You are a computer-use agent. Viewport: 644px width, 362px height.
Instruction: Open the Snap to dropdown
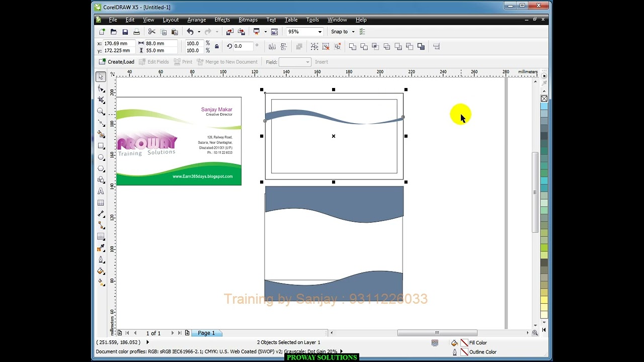pos(353,32)
